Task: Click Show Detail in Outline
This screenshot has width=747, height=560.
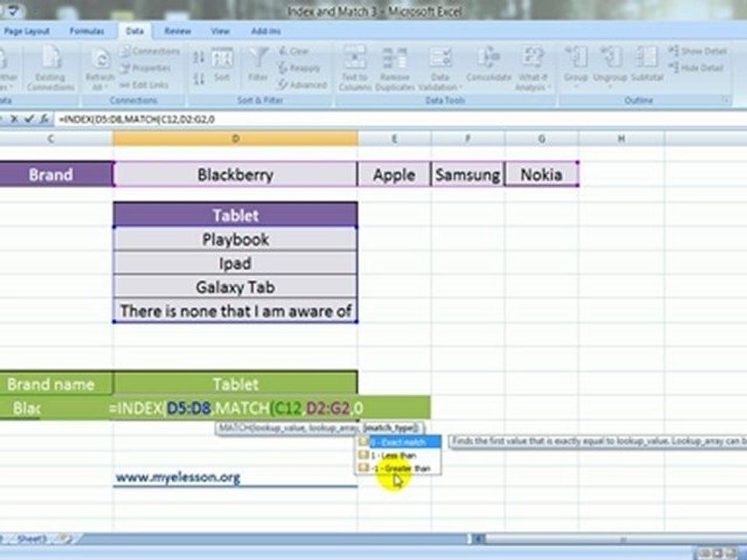Action: pos(697,51)
